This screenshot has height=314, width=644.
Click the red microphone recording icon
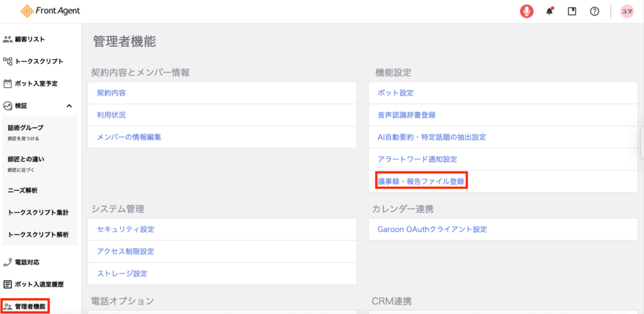[526, 11]
